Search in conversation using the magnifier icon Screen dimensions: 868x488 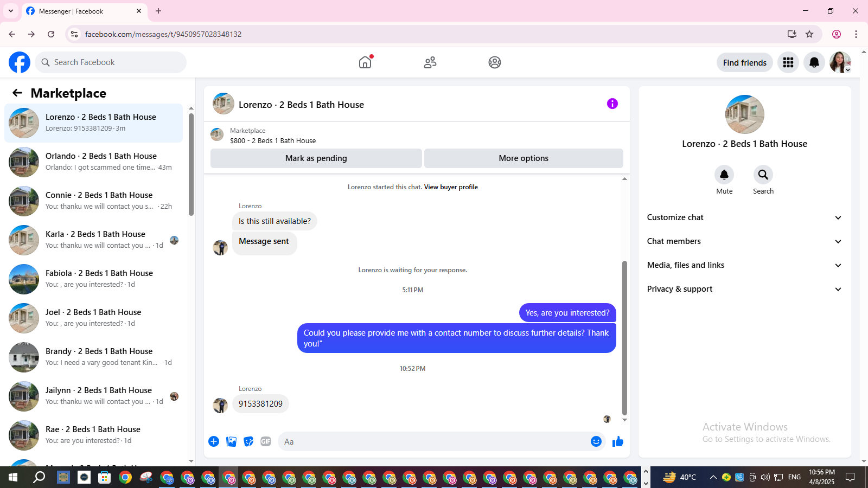tap(763, 175)
